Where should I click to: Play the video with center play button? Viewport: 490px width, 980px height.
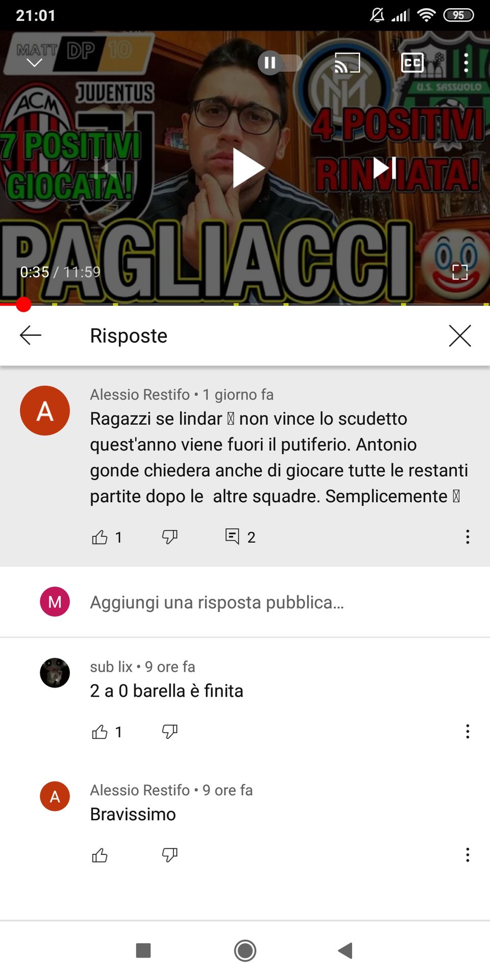pos(248,168)
